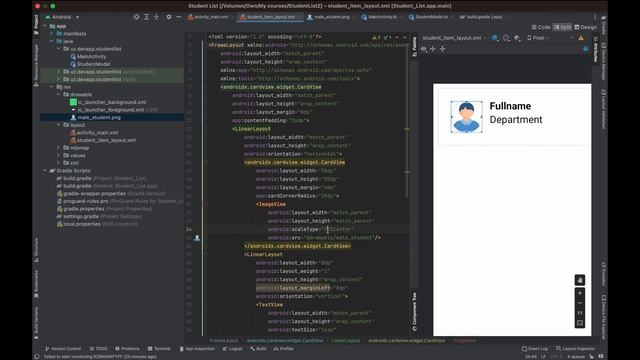Image resolution: width=640 pixels, height=360 pixels.
Task: Collapse the app module node
Action: [x=45, y=26]
